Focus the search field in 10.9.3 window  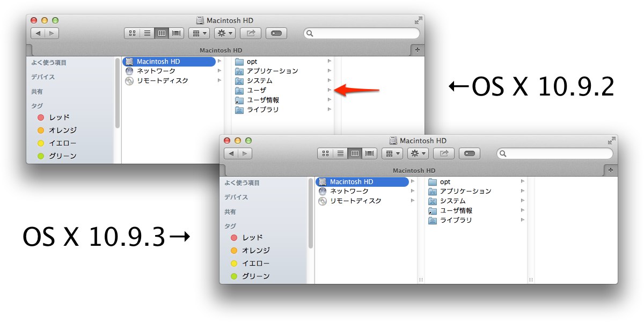pos(555,153)
